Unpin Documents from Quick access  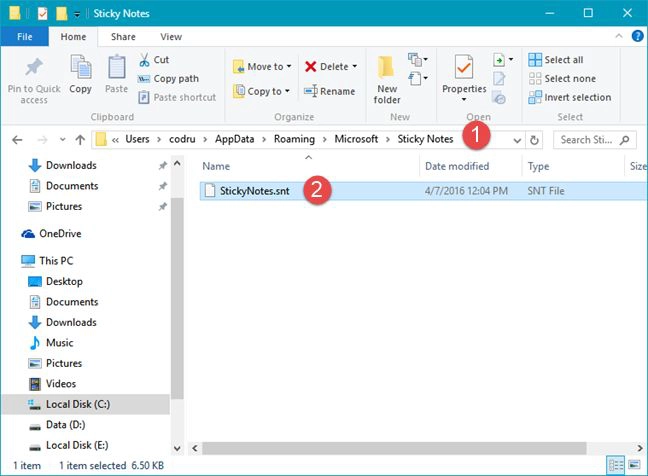click(162, 186)
